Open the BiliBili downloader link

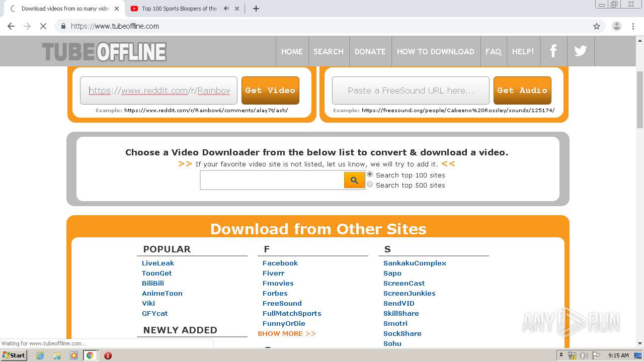pyautogui.click(x=153, y=283)
